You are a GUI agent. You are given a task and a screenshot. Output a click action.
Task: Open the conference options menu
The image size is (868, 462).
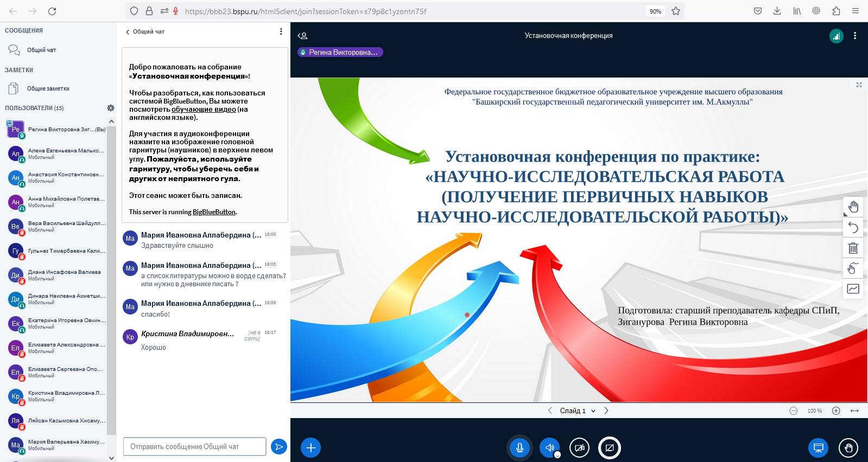pyautogui.click(x=855, y=36)
